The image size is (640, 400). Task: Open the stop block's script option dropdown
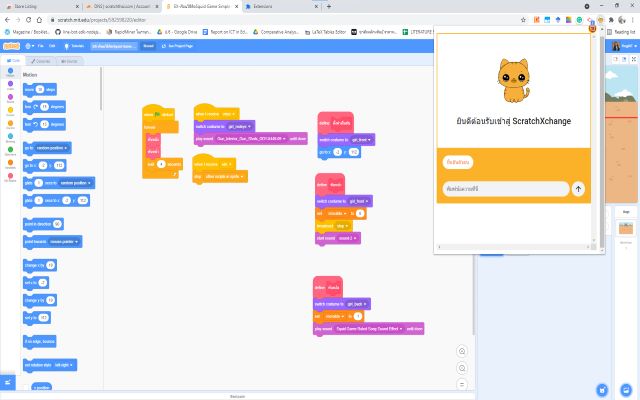point(224,177)
